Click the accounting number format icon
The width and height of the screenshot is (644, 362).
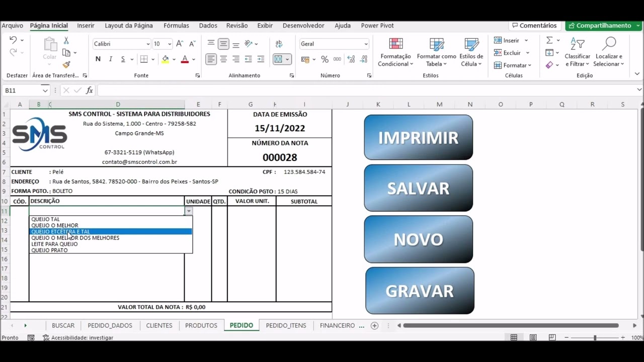click(305, 59)
